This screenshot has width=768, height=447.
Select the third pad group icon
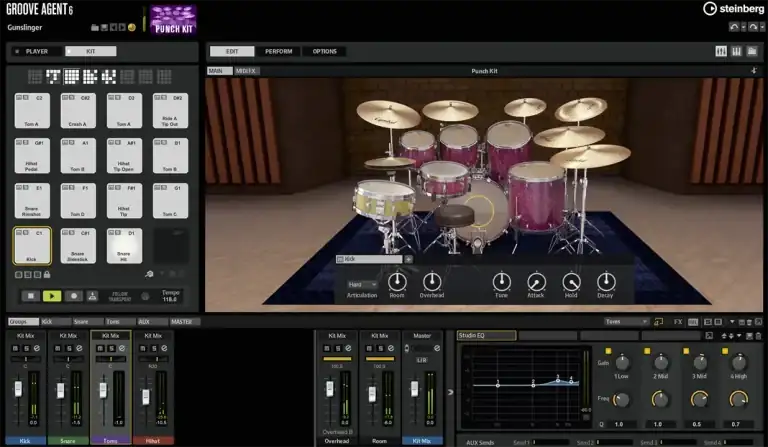click(x=72, y=76)
